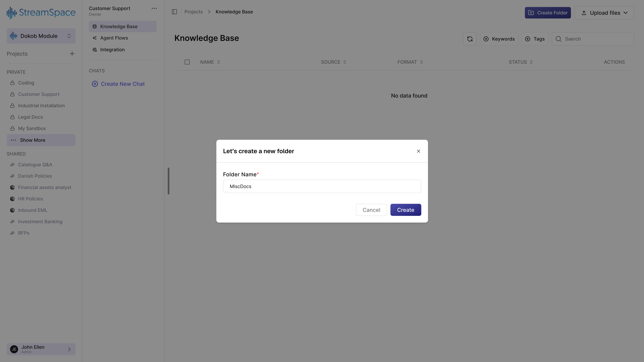Screen dimensions: 644x362
Task: Click the Knowledge Base breadcrumb
Action: click(x=234, y=12)
